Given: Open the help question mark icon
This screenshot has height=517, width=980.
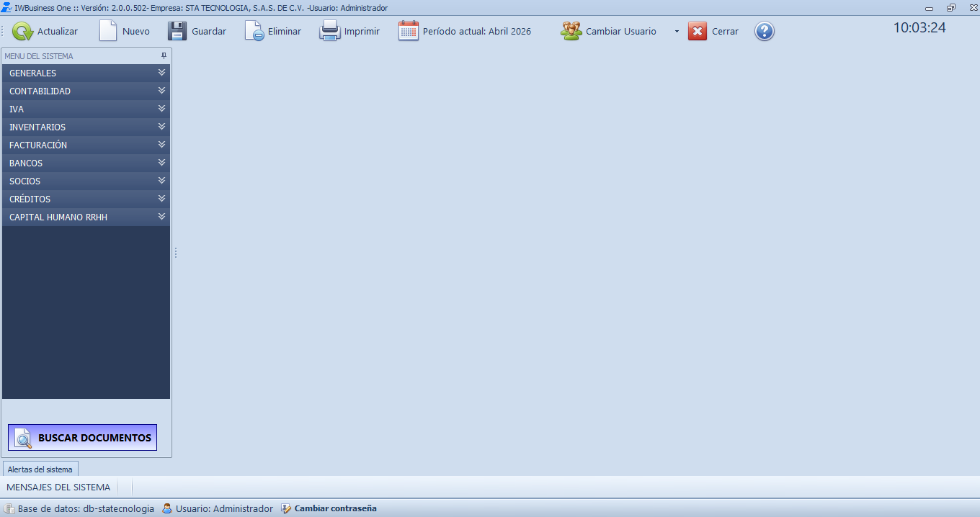Looking at the screenshot, I should point(764,31).
